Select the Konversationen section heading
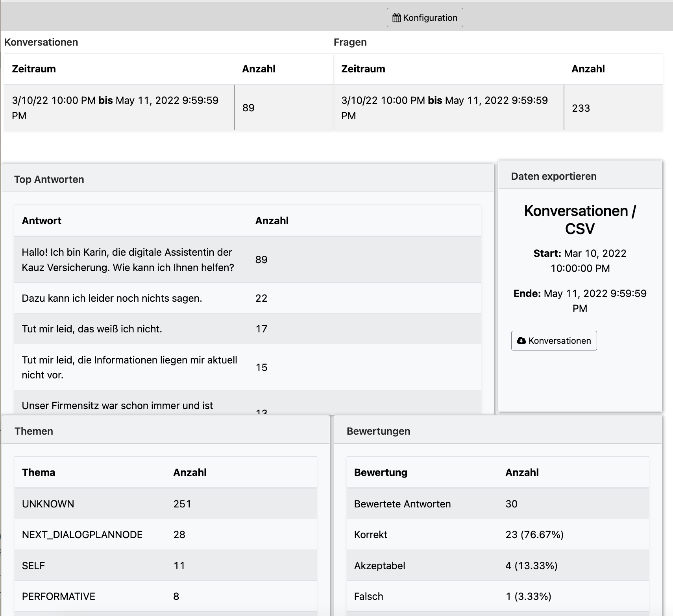Image resolution: width=673 pixels, height=616 pixels. (41, 42)
